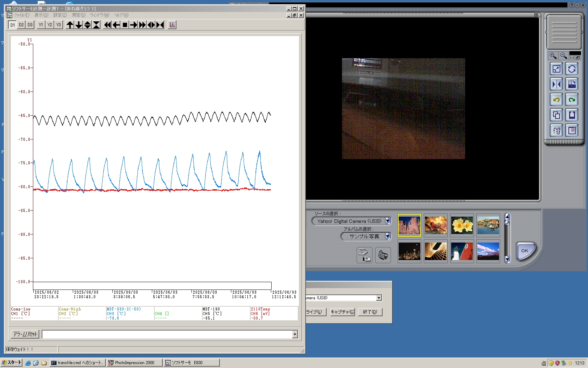Click the video camcorder capture icon
This screenshot has height=368, width=588.
[383, 255]
